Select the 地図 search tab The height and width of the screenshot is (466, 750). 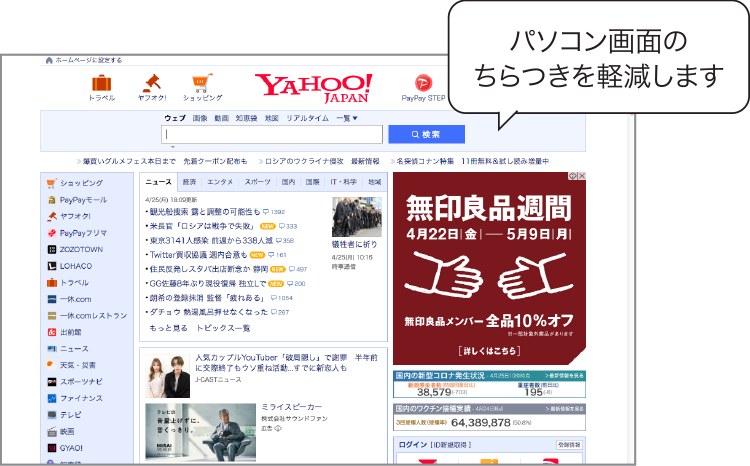272,118
